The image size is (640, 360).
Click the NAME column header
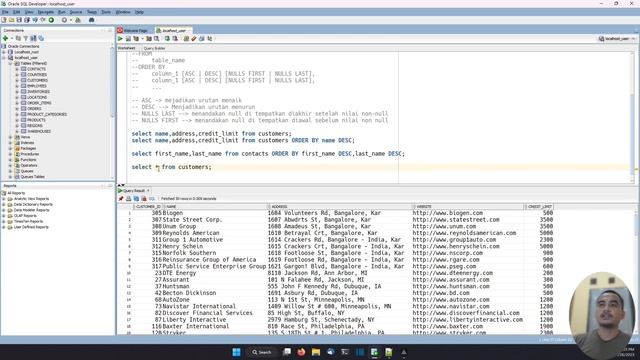tap(216, 207)
